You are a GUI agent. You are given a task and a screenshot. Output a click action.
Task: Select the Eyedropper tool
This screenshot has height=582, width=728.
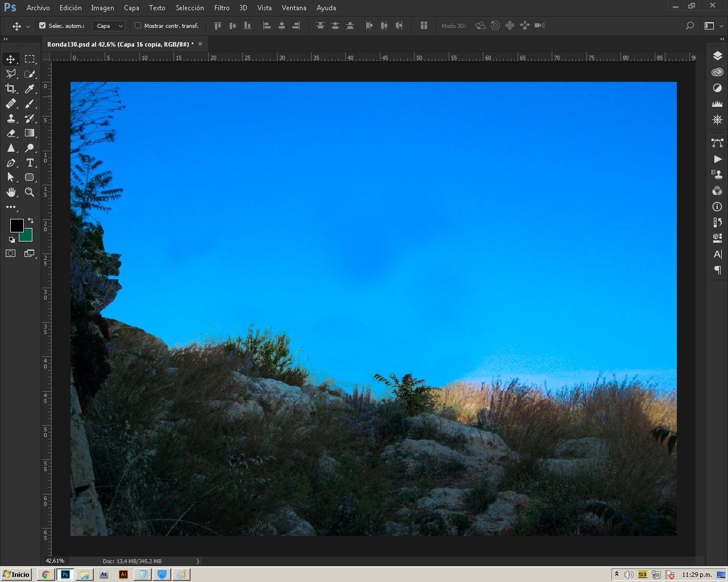(x=30, y=89)
